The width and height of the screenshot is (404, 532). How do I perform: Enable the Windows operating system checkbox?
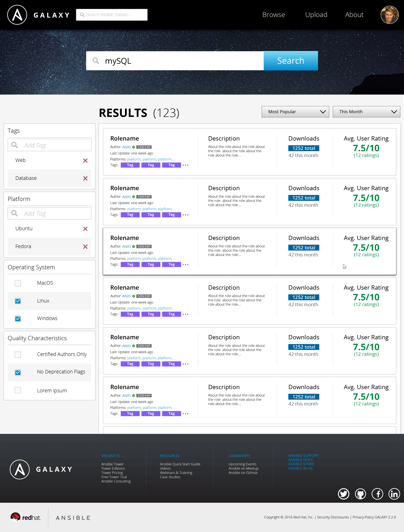(x=18, y=318)
